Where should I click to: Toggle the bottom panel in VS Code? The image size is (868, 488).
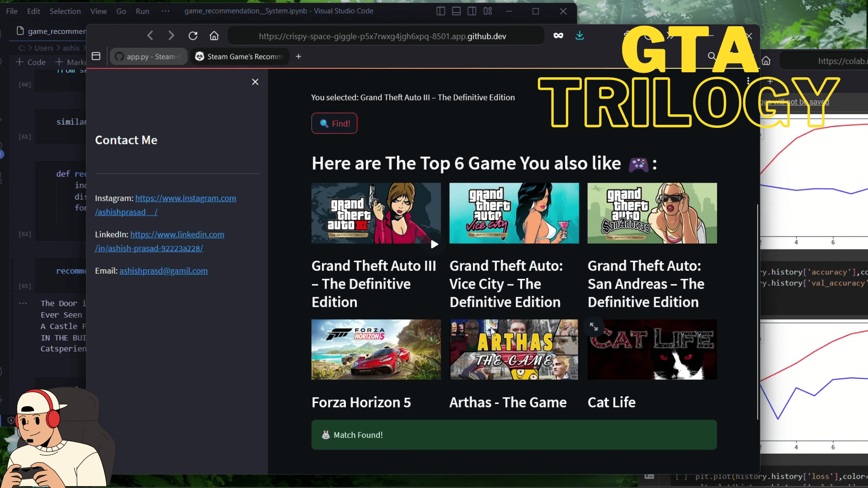click(456, 11)
